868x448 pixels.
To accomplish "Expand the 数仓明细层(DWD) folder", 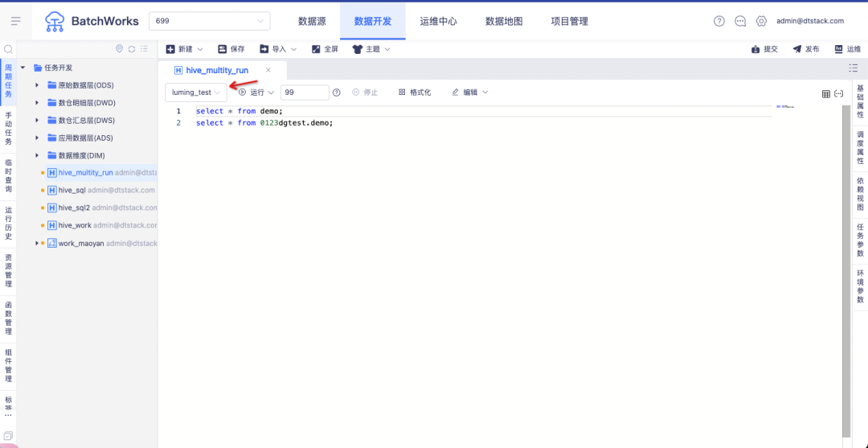I will (36, 103).
